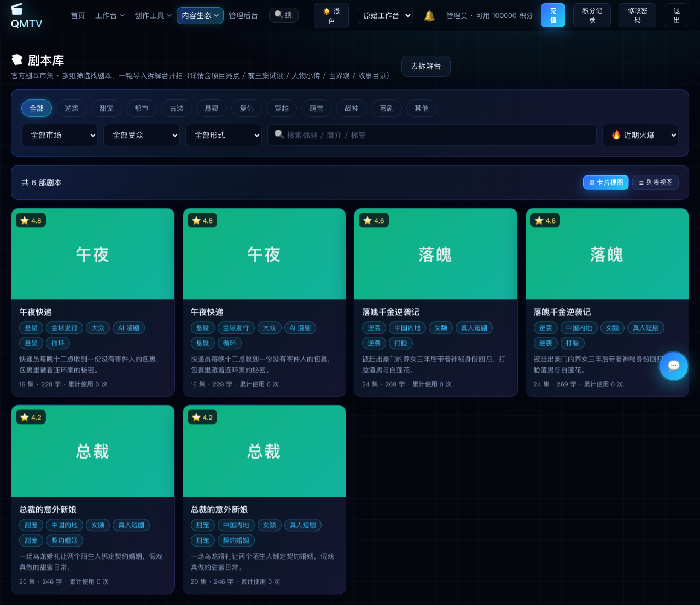Click the 其他 genre filter chip

click(422, 108)
